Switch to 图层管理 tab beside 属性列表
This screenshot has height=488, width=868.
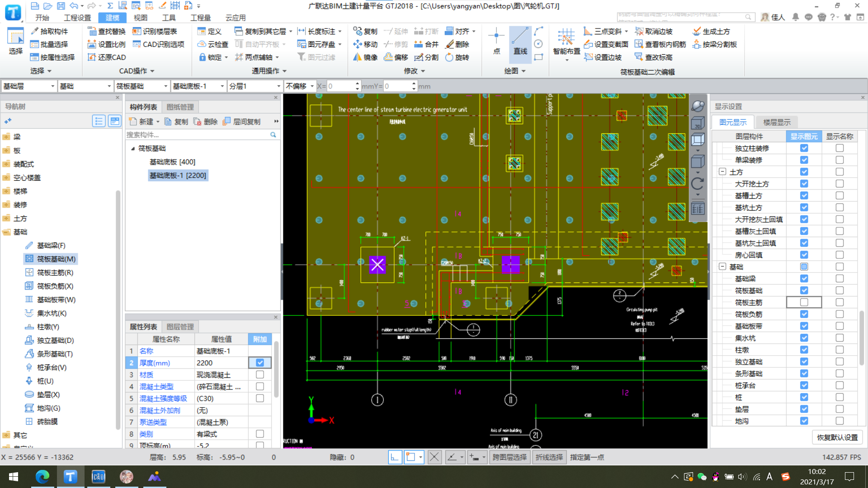click(x=180, y=327)
